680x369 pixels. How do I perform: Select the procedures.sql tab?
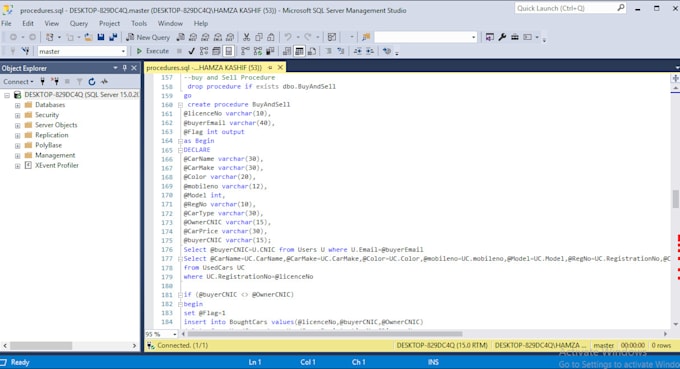[204, 67]
